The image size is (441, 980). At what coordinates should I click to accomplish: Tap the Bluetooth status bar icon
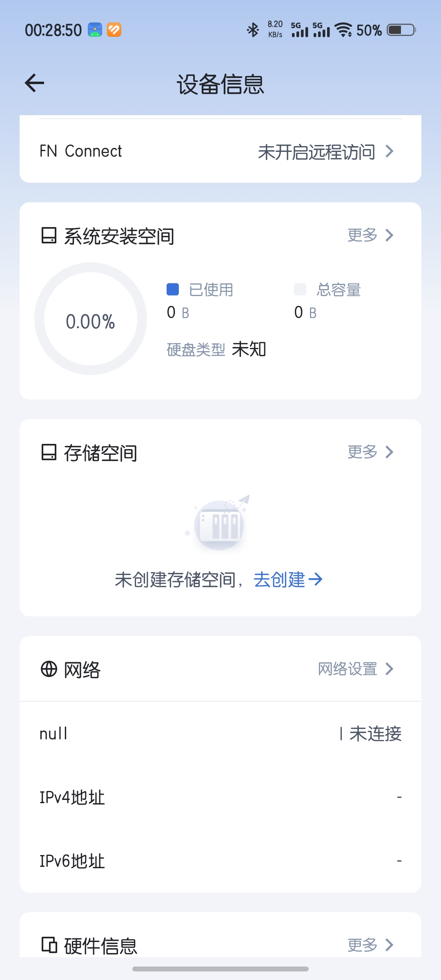point(253,30)
